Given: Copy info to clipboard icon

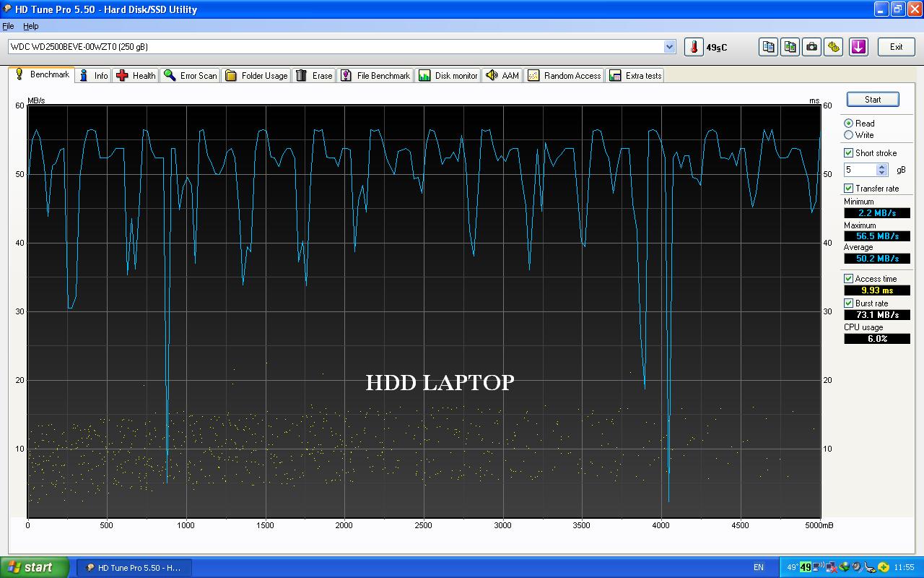Looking at the screenshot, I should (769, 47).
